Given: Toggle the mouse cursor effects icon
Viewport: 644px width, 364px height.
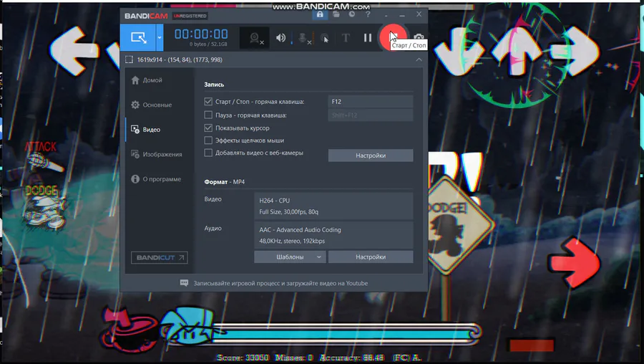Looking at the screenshot, I should (324, 38).
